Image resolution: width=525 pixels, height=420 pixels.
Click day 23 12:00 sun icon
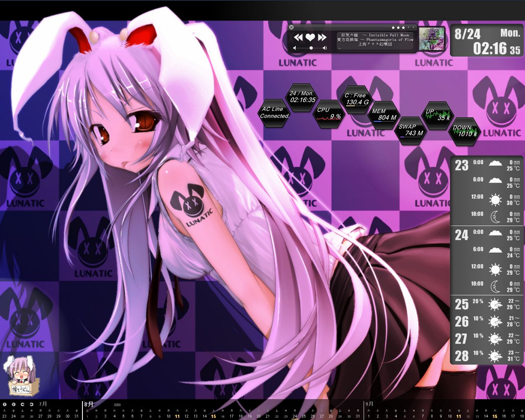click(495, 200)
